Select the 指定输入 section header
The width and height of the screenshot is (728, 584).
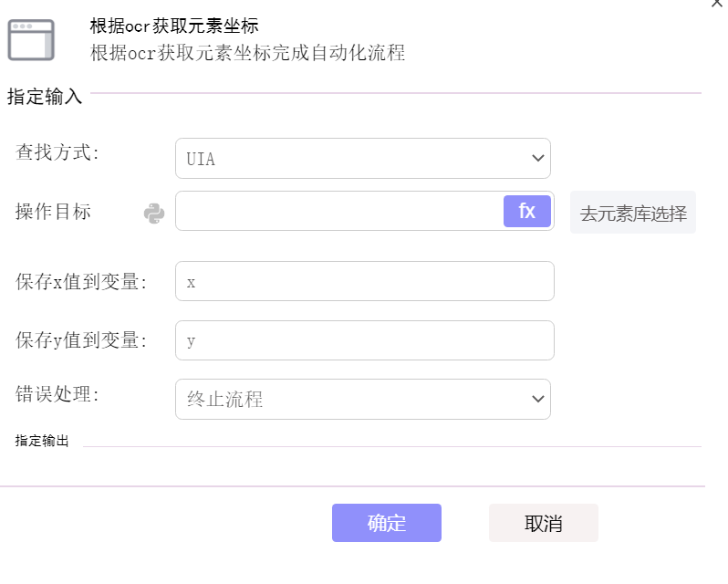pyautogui.click(x=45, y=97)
